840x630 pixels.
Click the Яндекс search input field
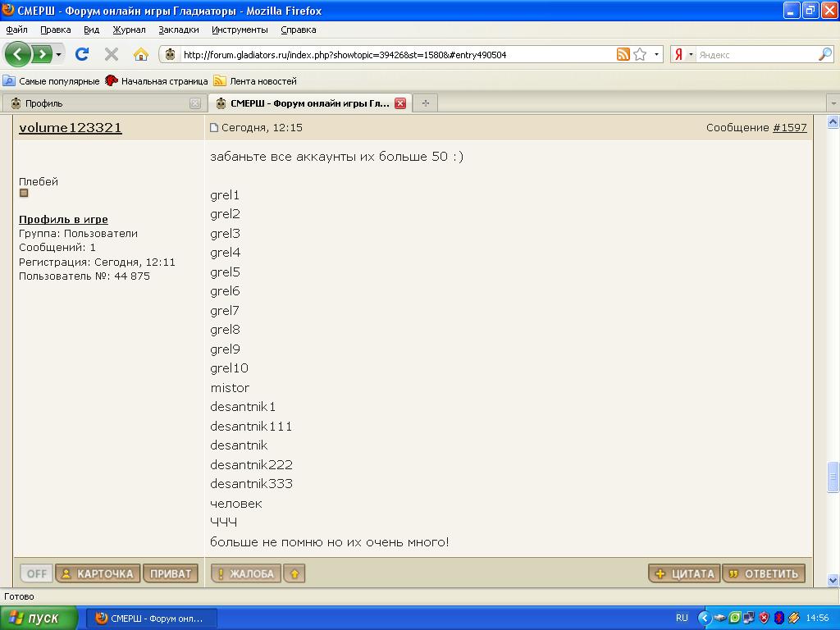click(755, 55)
